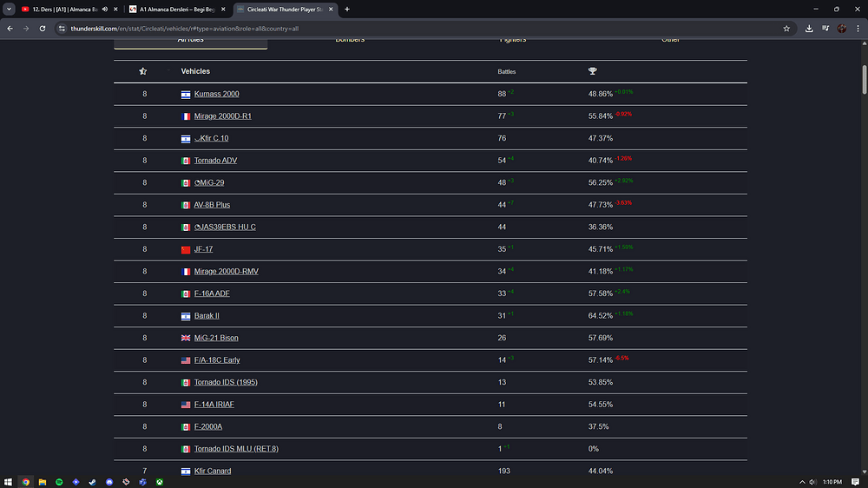Open Steam from taskbar
This screenshot has height=488, width=868.
tap(93, 482)
